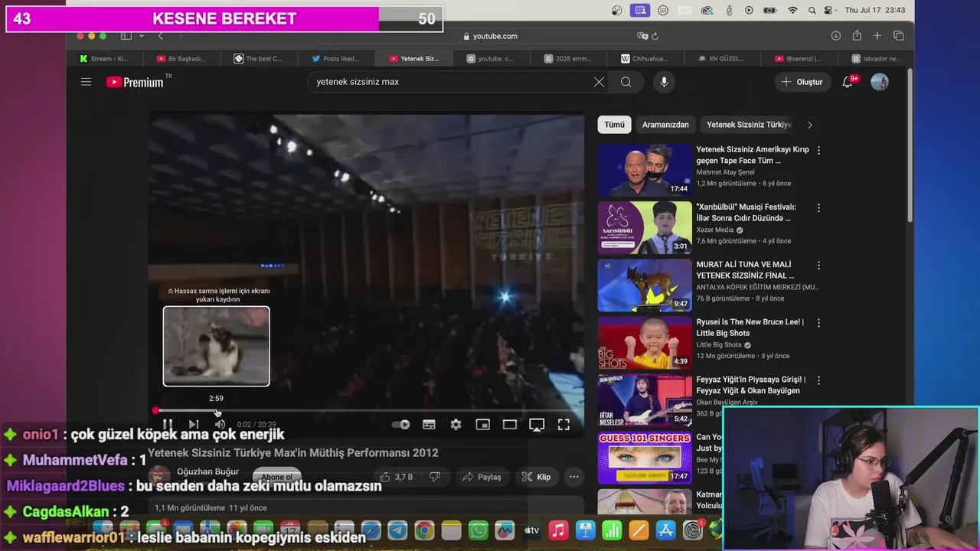Viewport: 980px width, 551px height.
Task: Click the Oluştur create button
Action: click(x=802, y=82)
